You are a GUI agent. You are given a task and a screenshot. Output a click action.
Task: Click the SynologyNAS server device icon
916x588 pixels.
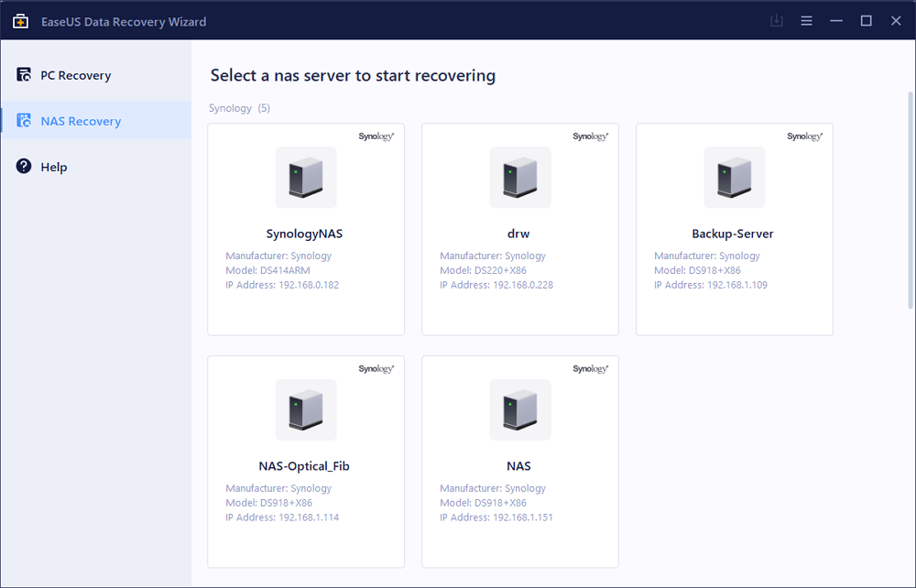pyautogui.click(x=305, y=178)
